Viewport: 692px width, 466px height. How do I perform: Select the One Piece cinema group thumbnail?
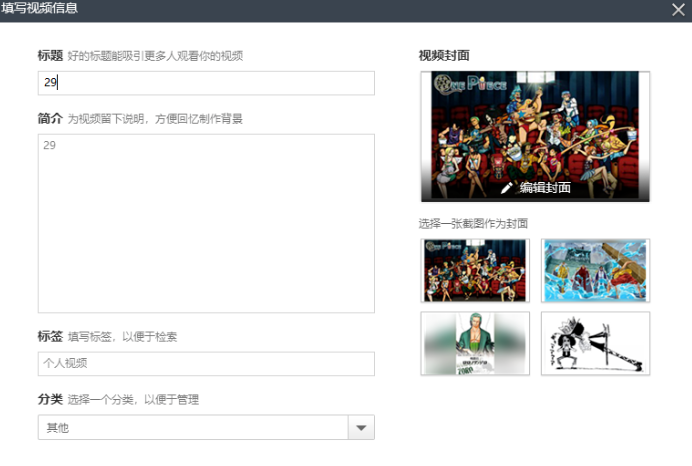click(x=475, y=271)
